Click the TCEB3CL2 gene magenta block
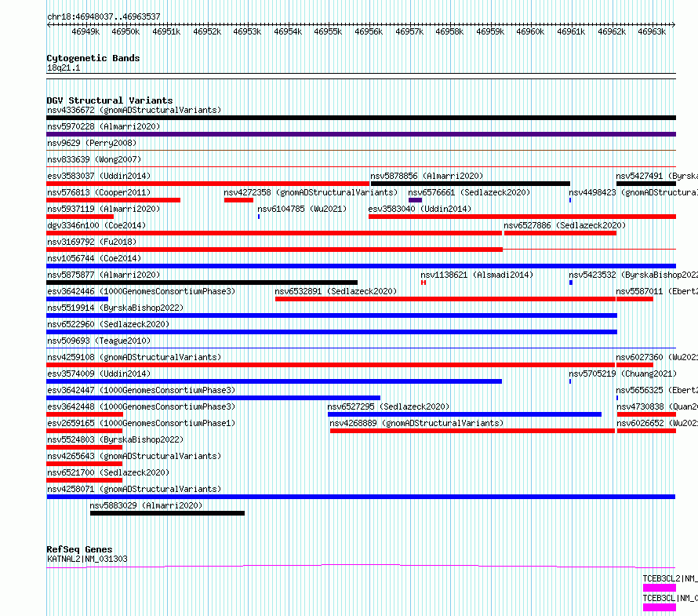 (660, 588)
